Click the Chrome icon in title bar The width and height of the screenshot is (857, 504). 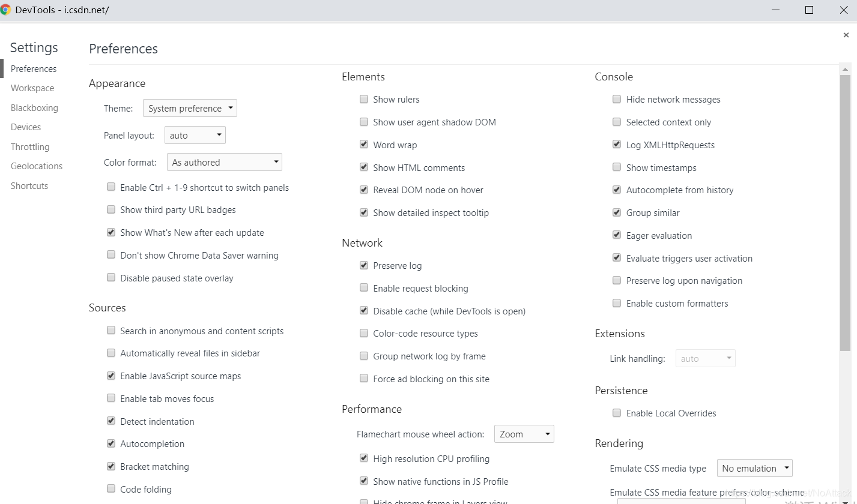coord(6,10)
